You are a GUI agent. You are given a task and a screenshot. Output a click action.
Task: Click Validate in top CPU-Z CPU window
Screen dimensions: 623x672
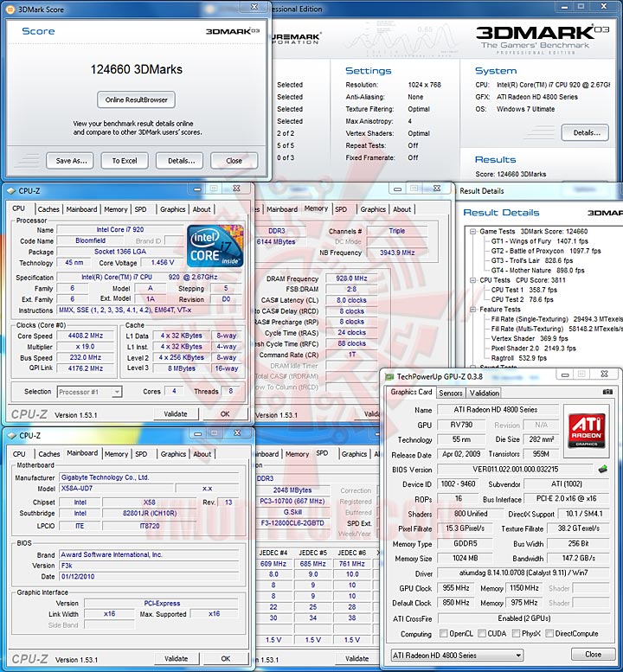tap(176, 414)
